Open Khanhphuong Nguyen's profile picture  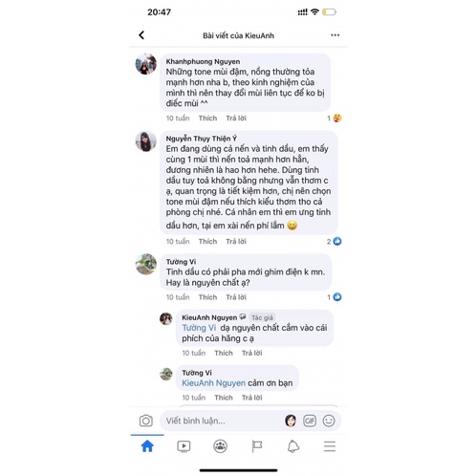click(145, 64)
